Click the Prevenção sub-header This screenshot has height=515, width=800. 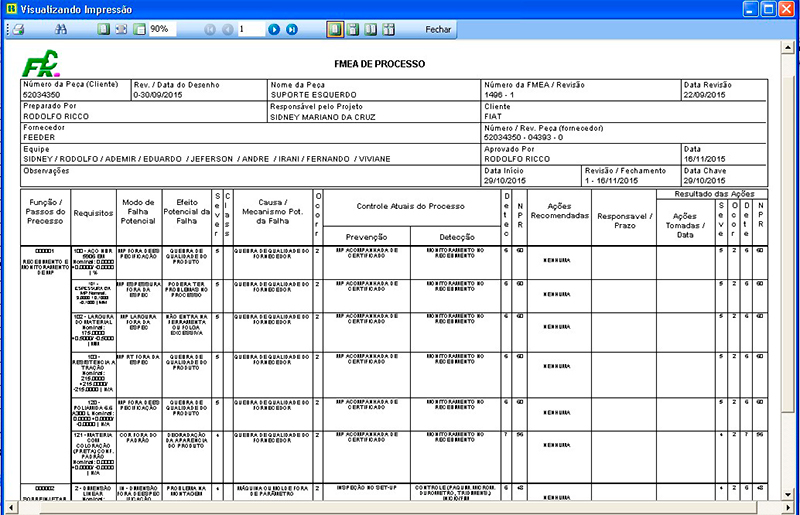click(366, 237)
